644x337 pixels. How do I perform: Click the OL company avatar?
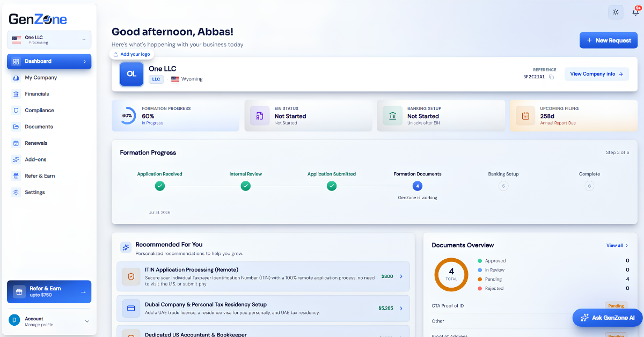coord(131,74)
